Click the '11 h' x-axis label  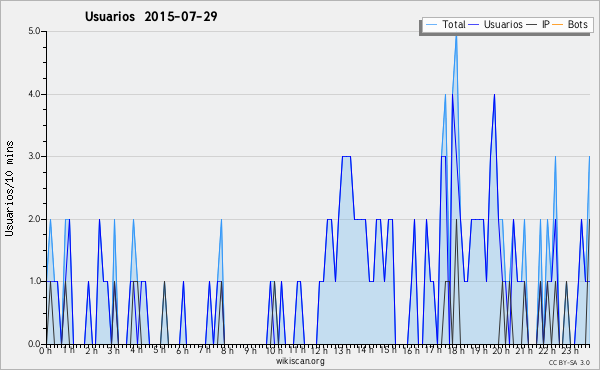click(x=297, y=350)
